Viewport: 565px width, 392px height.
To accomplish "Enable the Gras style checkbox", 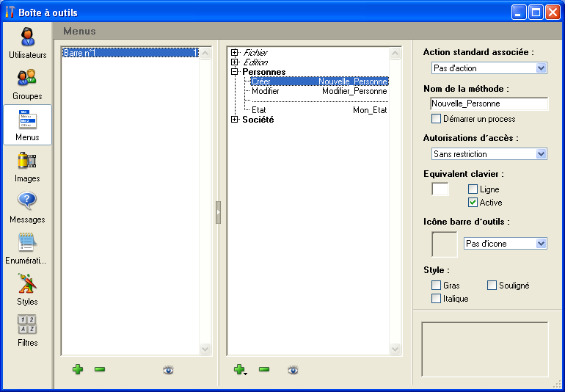I will pyautogui.click(x=437, y=286).
